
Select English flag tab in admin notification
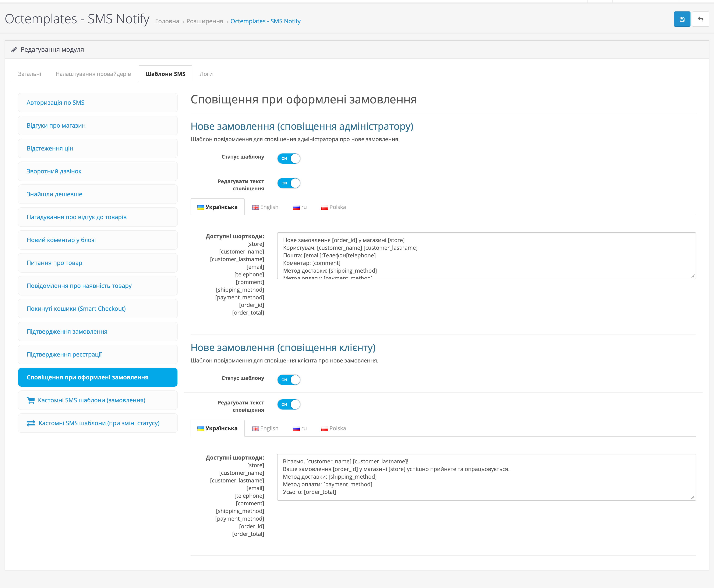click(265, 207)
